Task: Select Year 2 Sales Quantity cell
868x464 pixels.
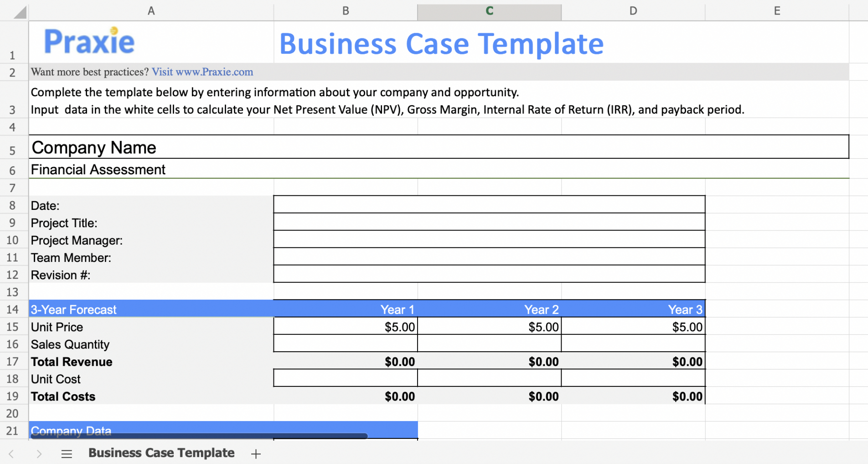Action: (x=489, y=344)
